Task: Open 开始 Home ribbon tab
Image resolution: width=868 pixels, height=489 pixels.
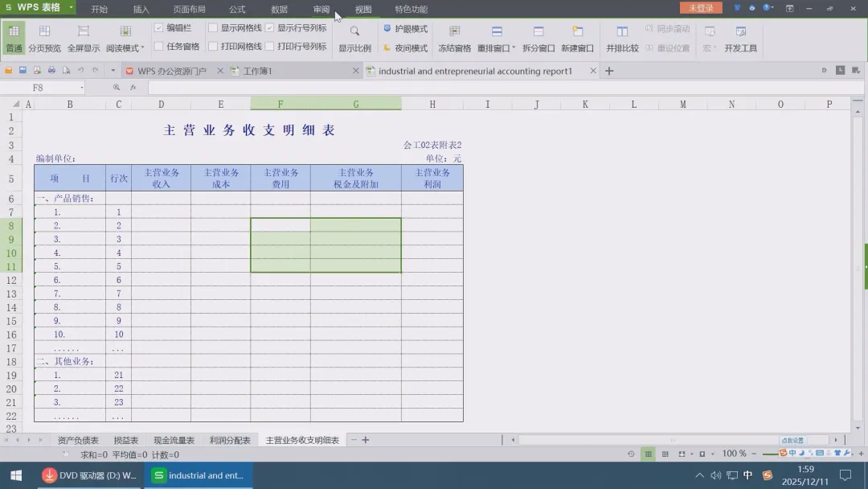Action: coord(99,10)
